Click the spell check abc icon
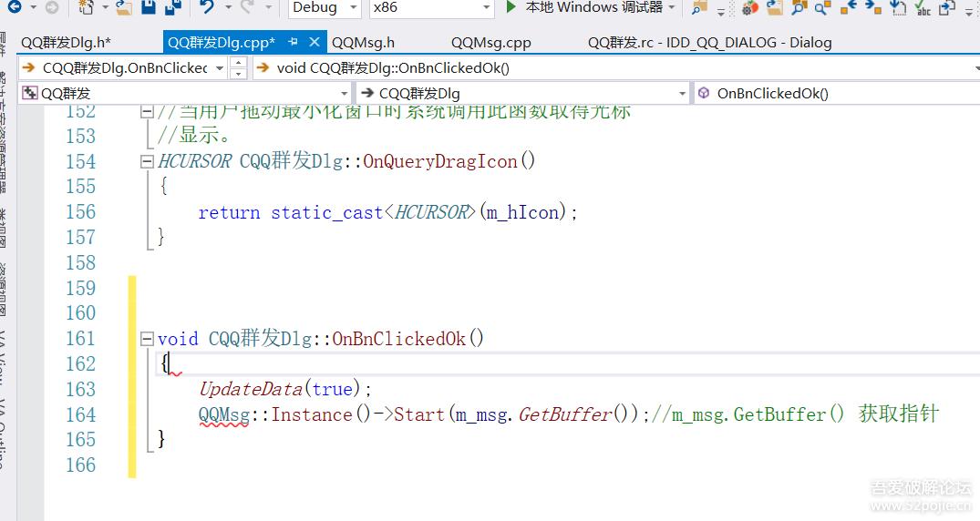The height and width of the screenshot is (521, 980). pyautogui.click(x=923, y=7)
